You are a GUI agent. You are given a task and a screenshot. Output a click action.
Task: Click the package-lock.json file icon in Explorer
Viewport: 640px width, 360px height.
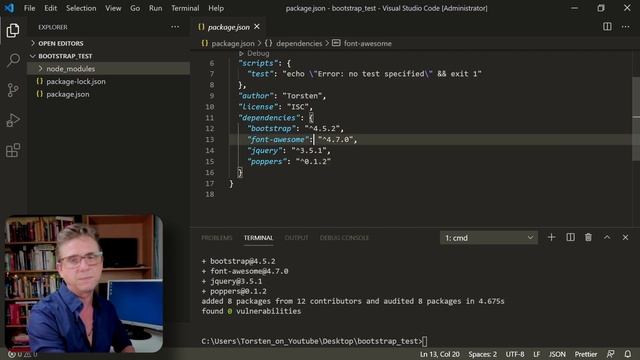click(x=40, y=81)
